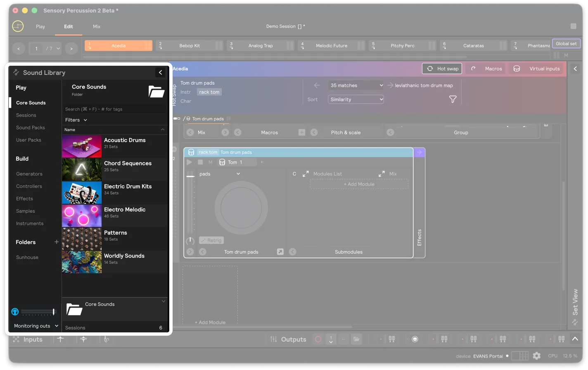
Task: Select the Bebop Kit tab
Action: (x=189, y=45)
